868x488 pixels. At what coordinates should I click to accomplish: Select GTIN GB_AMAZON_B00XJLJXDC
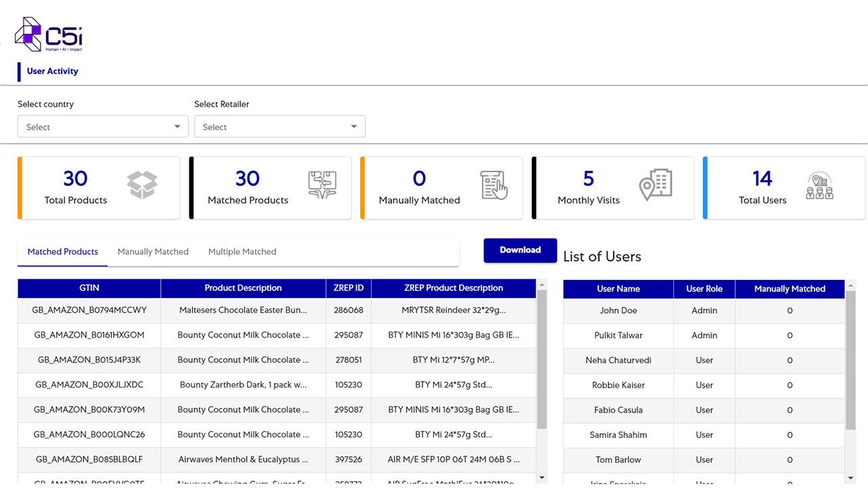(x=90, y=385)
